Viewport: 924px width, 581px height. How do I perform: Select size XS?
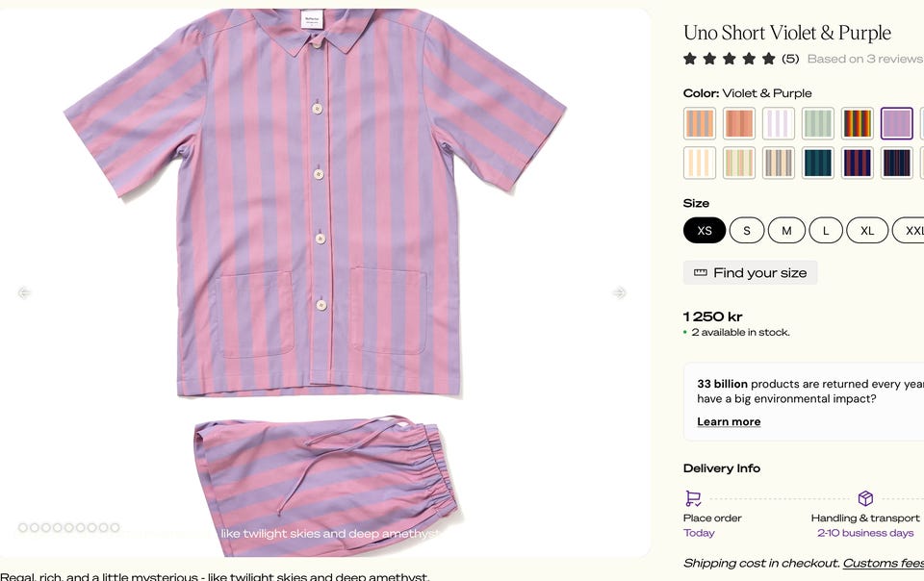(705, 231)
